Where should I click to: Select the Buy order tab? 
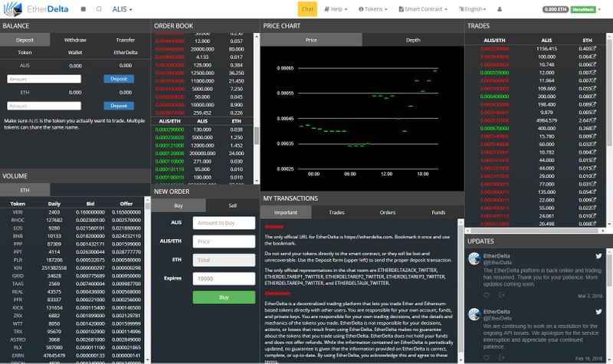click(179, 205)
